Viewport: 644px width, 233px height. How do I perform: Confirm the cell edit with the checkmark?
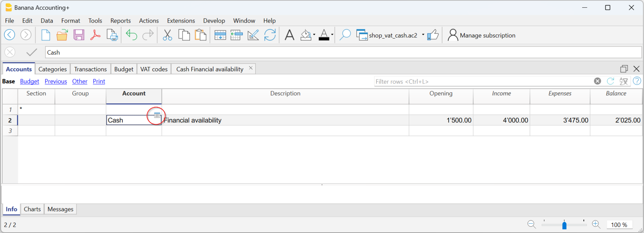32,52
